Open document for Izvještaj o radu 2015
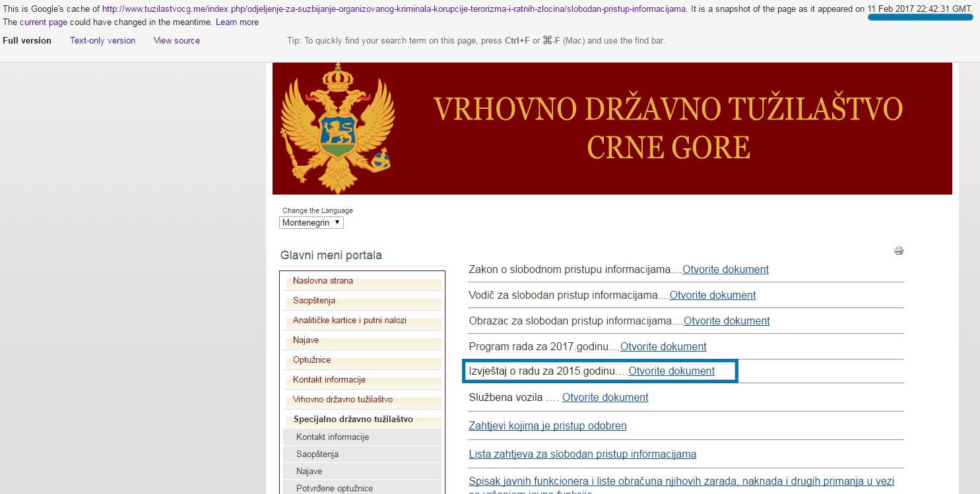Viewport: 980px width, 494px height. tap(671, 371)
